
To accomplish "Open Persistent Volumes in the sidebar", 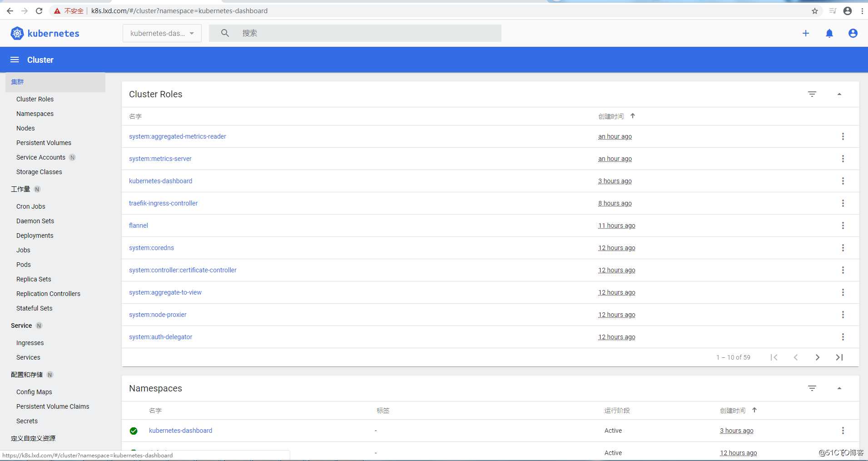I will click(44, 143).
